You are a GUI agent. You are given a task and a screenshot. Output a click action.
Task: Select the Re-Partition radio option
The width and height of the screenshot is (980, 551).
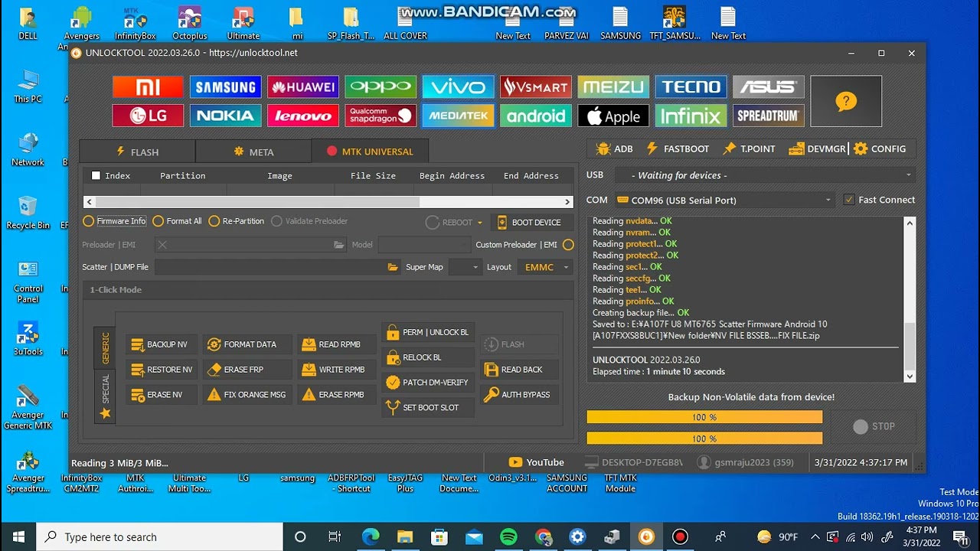(x=237, y=221)
